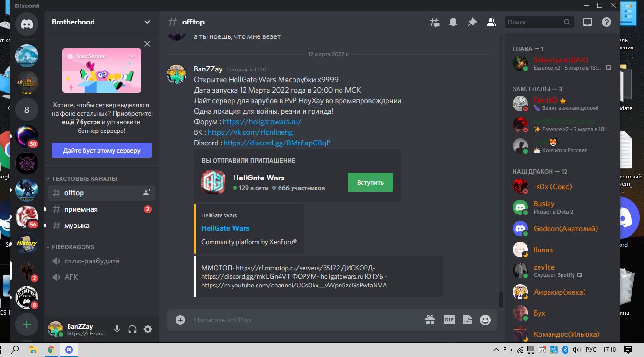
Task: Switch language via РУС indicator
Action: (x=591, y=350)
